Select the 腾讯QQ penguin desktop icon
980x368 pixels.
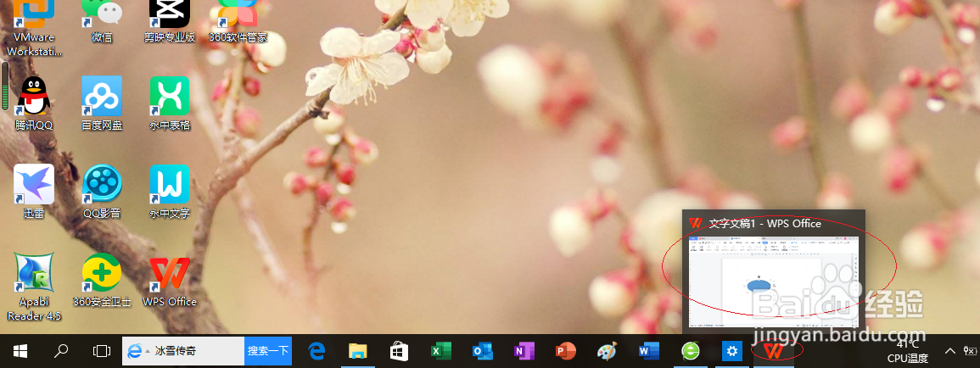[x=34, y=103]
